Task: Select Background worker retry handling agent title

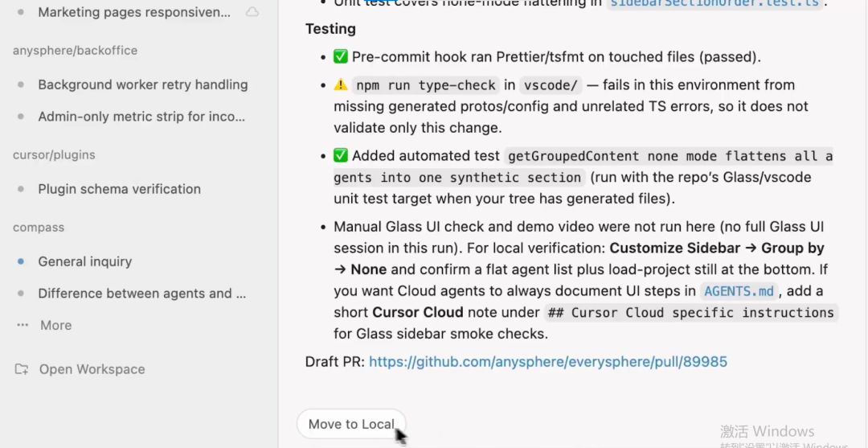Action: pyautogui.click(x=142, y=84)
